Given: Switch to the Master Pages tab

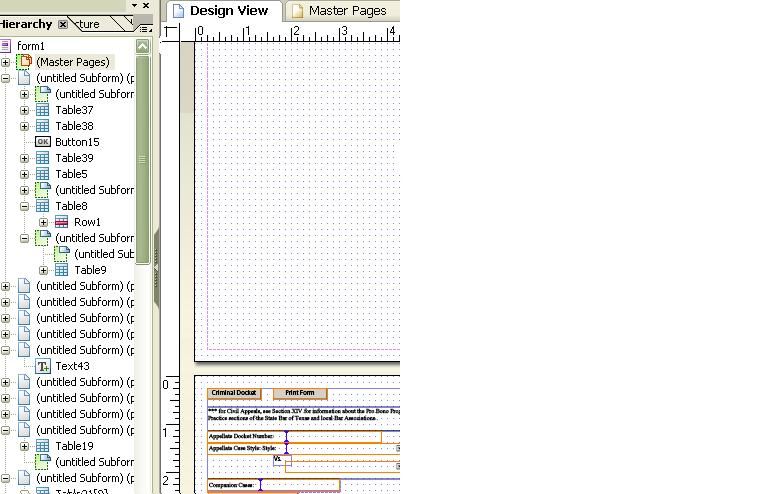Looking at the screenshot, I should point(342,11).
